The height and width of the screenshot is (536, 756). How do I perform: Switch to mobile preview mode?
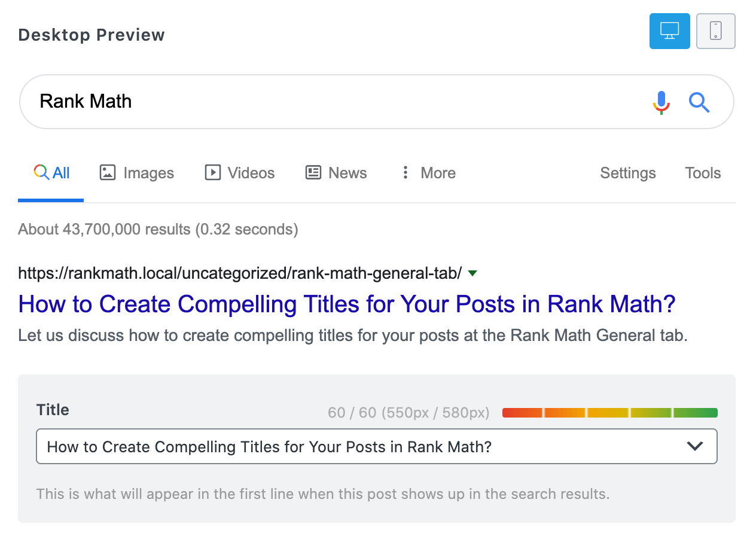715,31
